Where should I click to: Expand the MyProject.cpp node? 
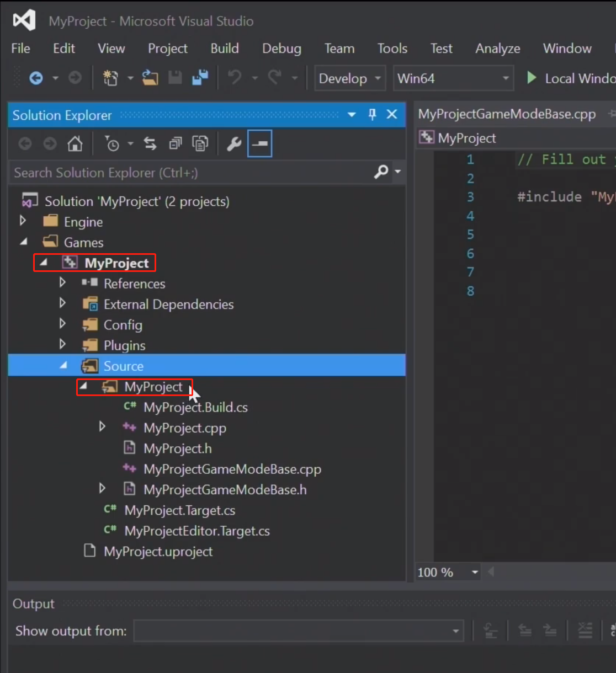pos(102,426)
